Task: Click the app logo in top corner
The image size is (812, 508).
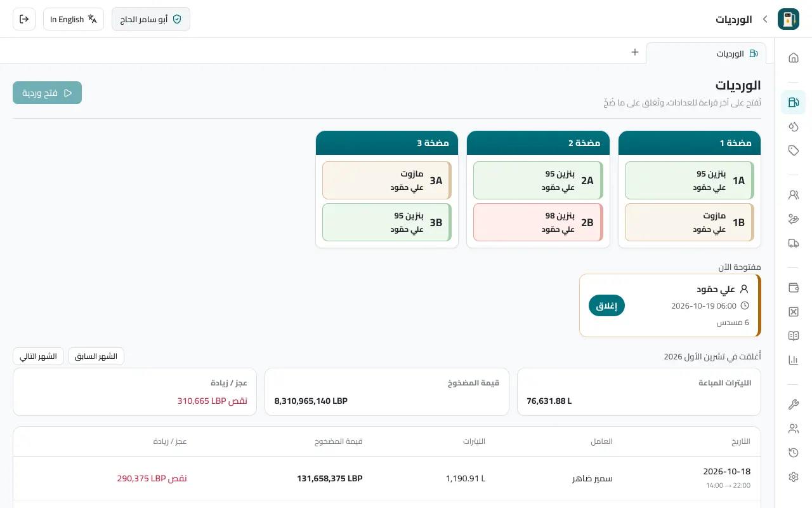Action: pyautogui.click(x=789, y=19)
